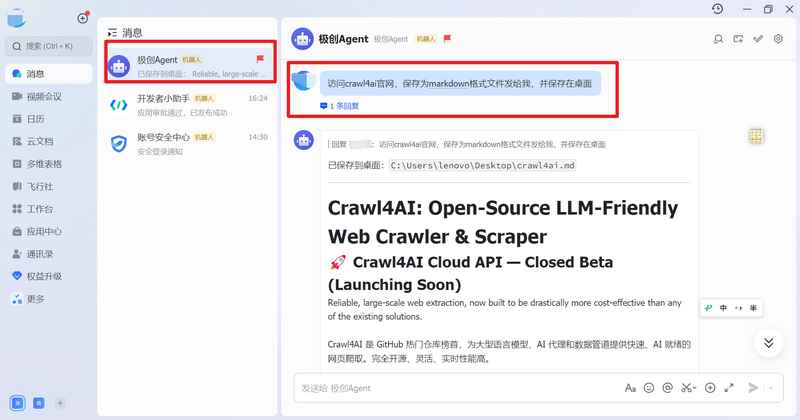Open the Aa text formatting tool

tap(630, 388)
